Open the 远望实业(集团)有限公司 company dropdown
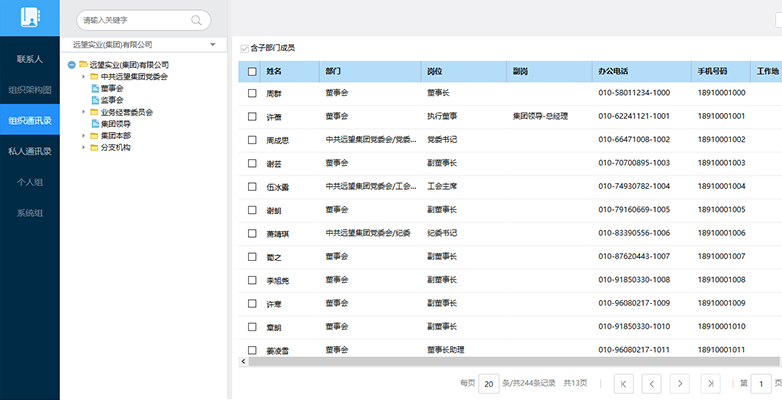This screenshot has height=400, width=782. coord(212,45)
